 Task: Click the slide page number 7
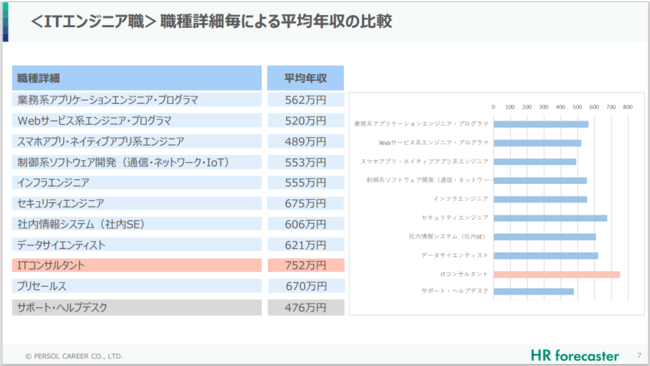click(x=639, y=355)
